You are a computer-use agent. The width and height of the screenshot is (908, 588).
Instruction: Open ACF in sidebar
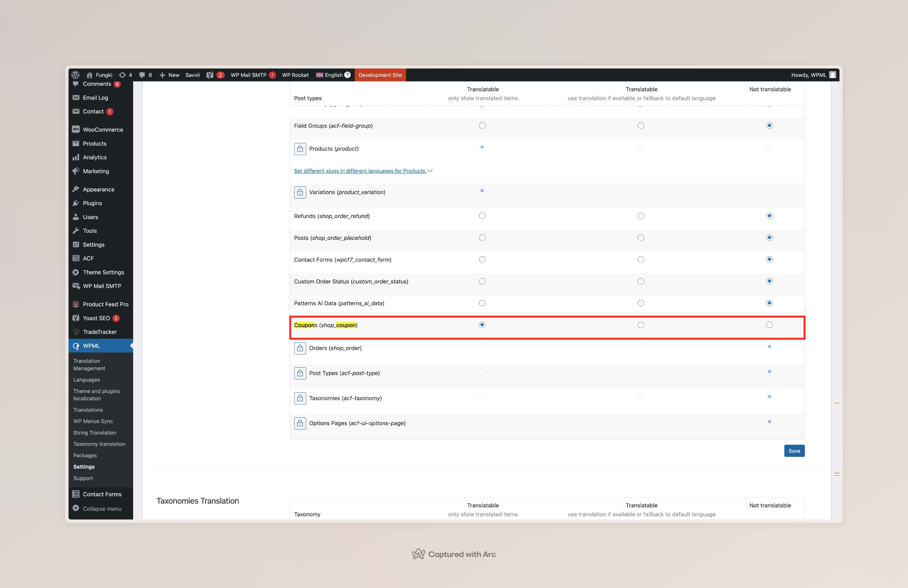coord(101,258)
